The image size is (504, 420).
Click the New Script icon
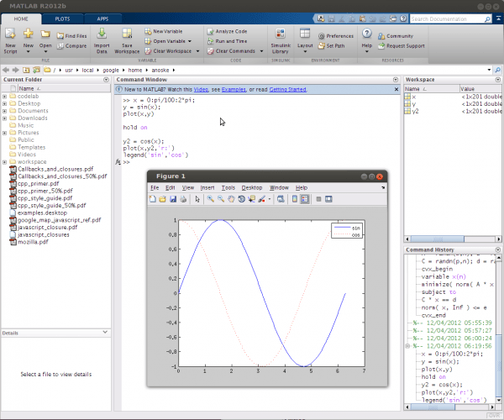10,40
